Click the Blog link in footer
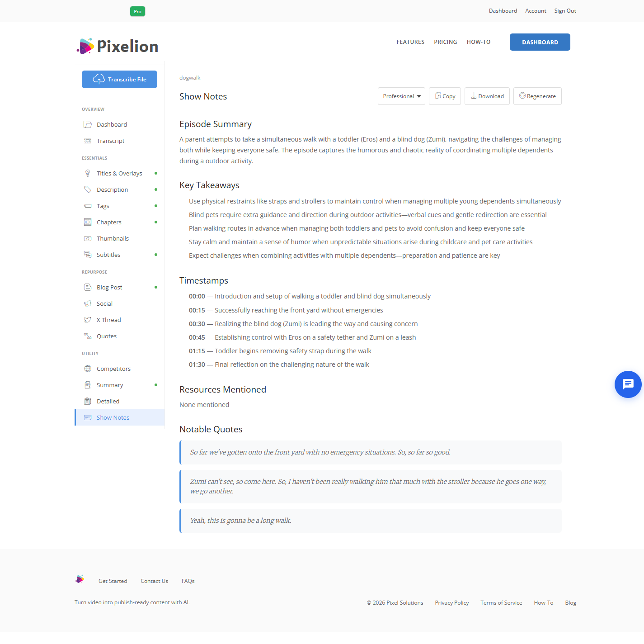 [571, 603]
